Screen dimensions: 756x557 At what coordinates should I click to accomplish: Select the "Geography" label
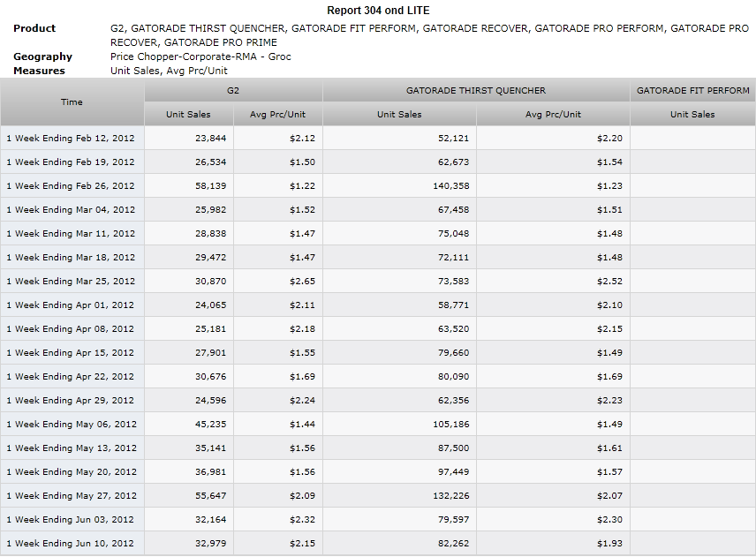click(42, 56)
